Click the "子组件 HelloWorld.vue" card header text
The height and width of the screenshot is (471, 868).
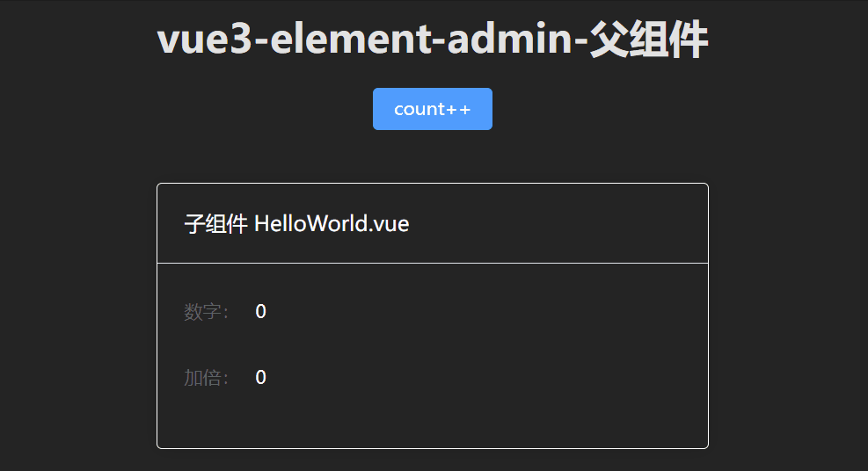[296, 224]
